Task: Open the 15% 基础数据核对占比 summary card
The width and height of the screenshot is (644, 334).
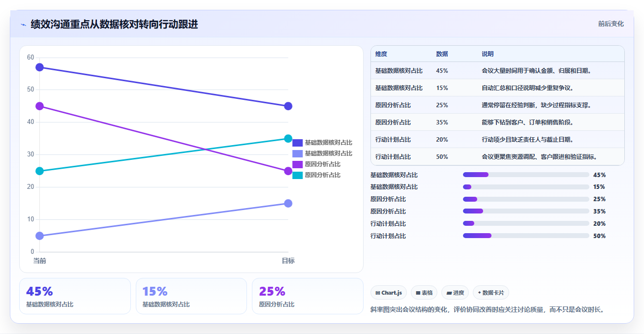Action: point(191,296)
